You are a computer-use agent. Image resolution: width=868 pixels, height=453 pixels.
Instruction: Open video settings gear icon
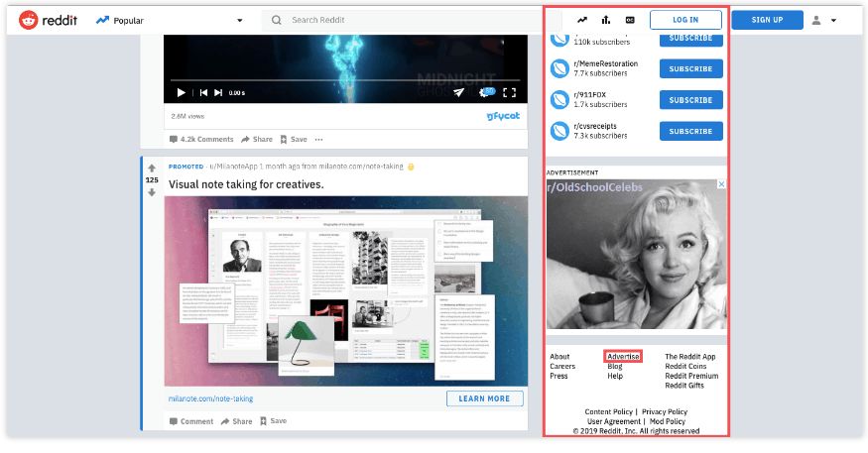486,92
